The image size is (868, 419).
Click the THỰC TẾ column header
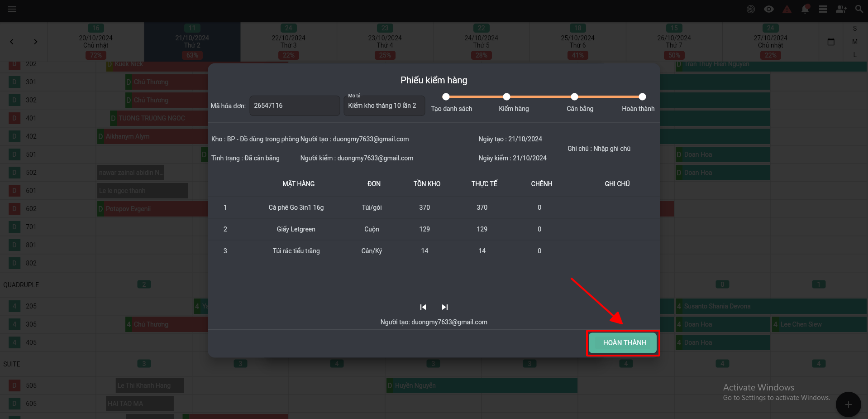coord(484,184)
